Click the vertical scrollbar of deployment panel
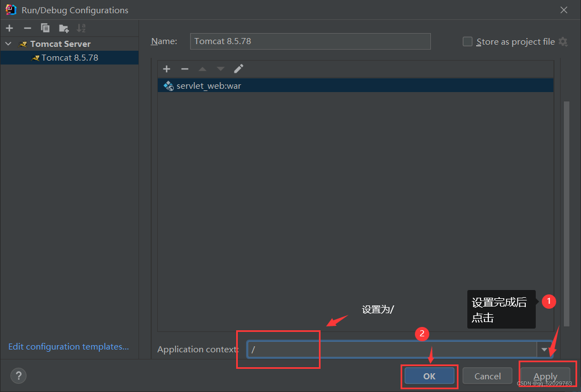Screen dimensions: 581x392 (x=566, y=213)
